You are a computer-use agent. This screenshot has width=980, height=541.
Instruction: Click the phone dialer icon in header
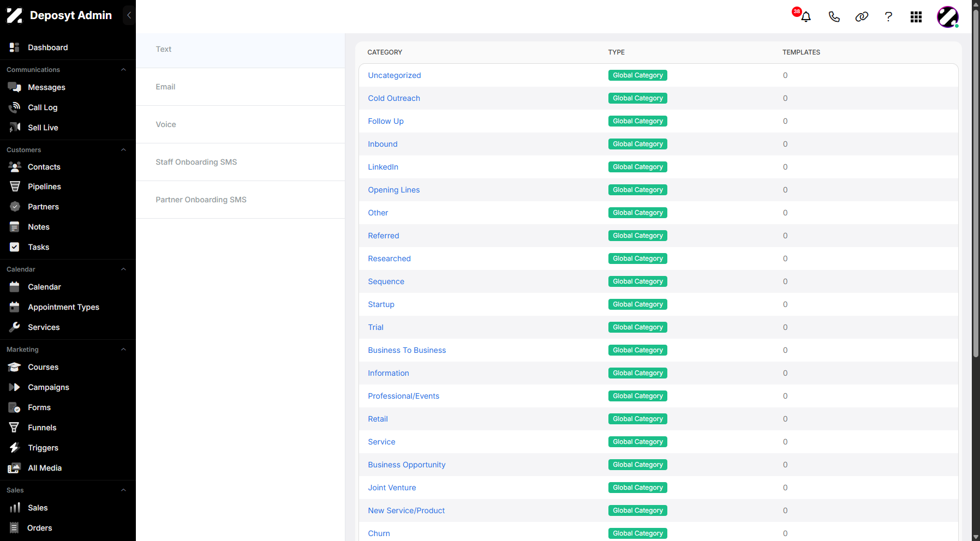[834, 16]
